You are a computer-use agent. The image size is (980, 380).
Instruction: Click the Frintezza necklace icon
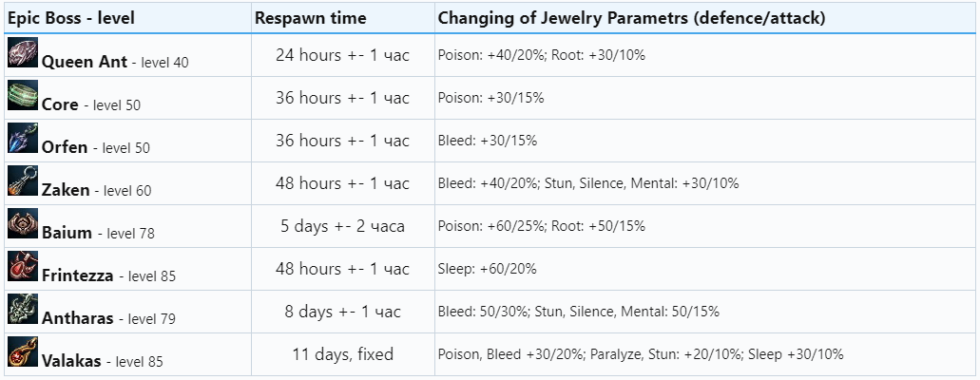click(23, 267)
